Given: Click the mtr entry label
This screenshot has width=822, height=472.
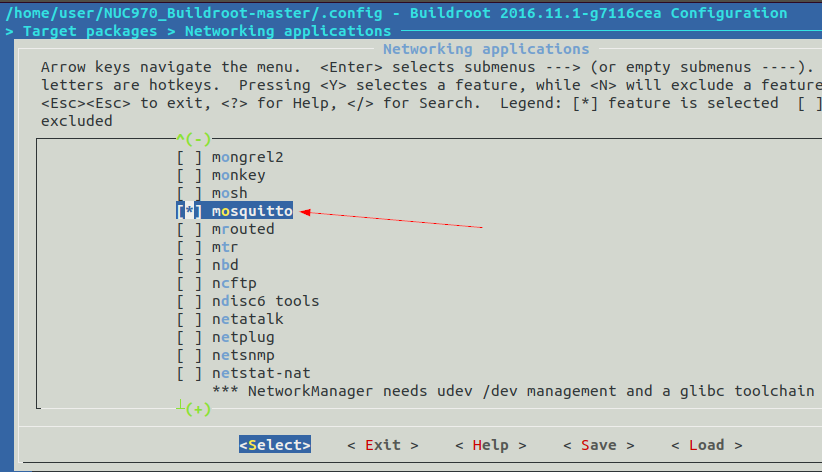Looking at the screenshot, I should pyautogui.click(x=225, y=247).
